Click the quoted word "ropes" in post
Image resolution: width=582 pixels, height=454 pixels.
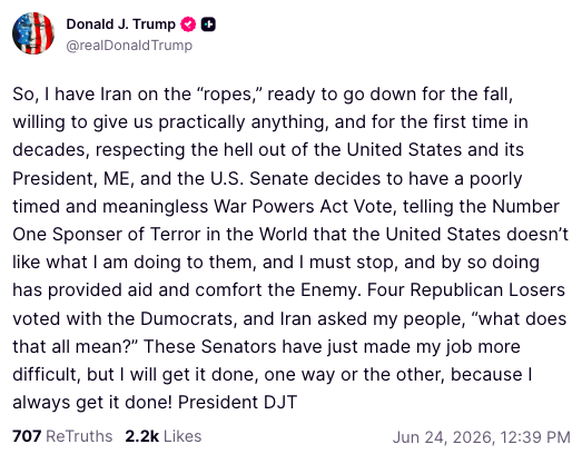point(229,94)
